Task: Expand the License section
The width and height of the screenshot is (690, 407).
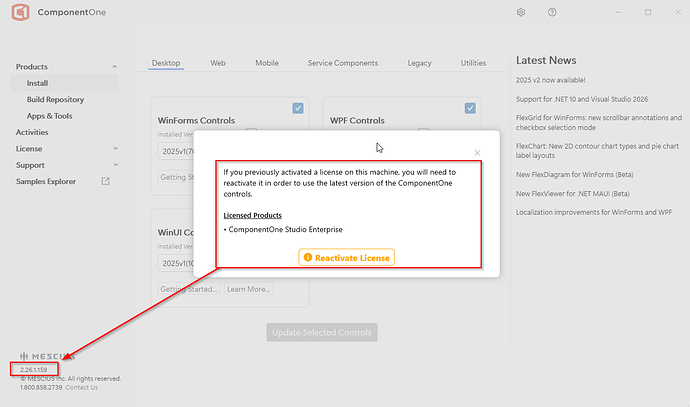Action: point(115,149)
